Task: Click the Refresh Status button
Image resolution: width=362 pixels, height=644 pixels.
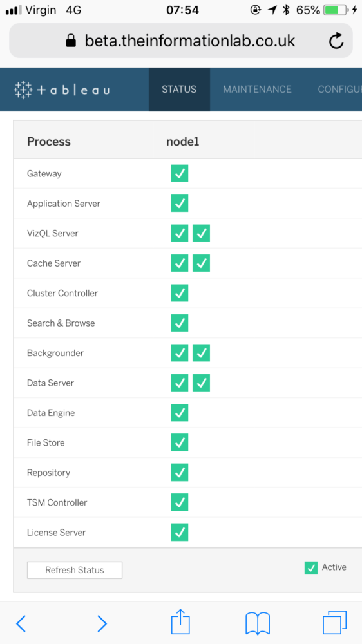Action: pyautogui.click(x=75, y=570)
